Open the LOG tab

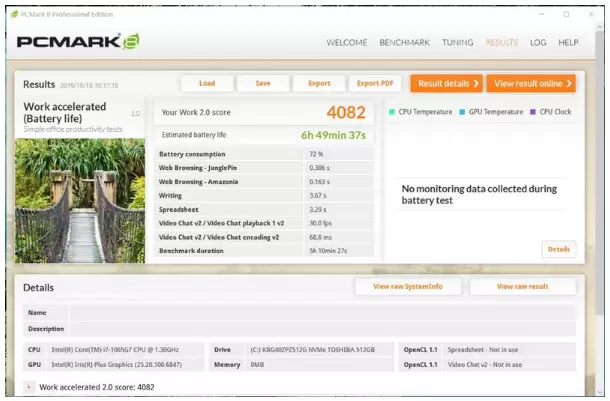click(x=538, y=43)
